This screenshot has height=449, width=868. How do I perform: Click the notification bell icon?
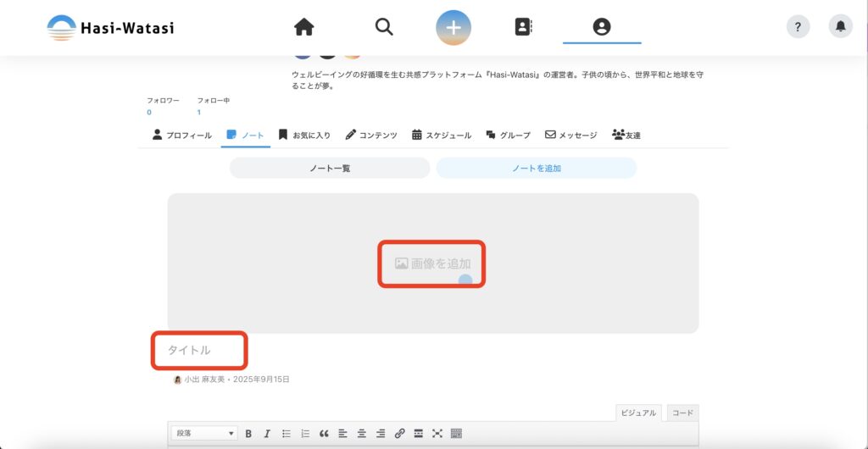click(840, 27)
